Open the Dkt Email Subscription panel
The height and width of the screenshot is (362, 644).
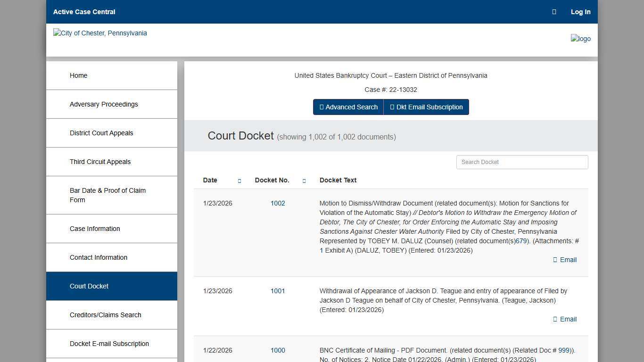coord(426,107)
